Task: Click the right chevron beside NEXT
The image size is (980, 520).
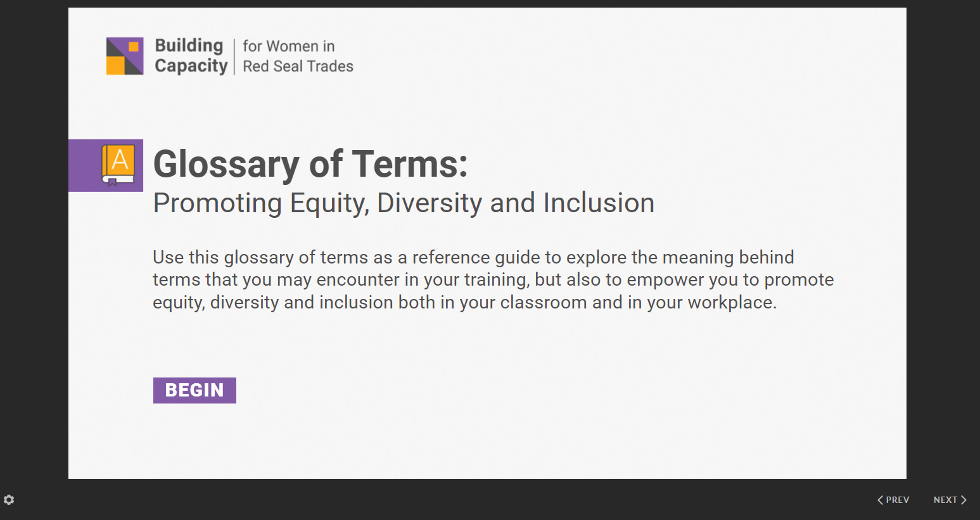Action: 964,500
